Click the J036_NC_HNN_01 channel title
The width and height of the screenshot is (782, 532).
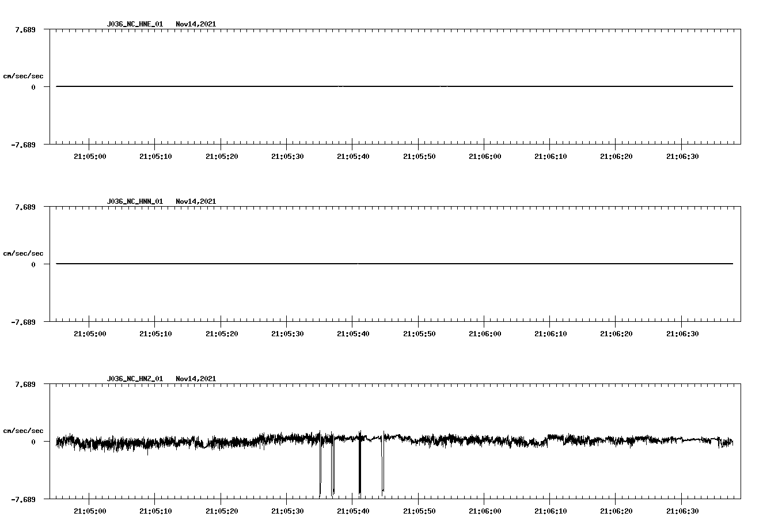click(135, 202)
